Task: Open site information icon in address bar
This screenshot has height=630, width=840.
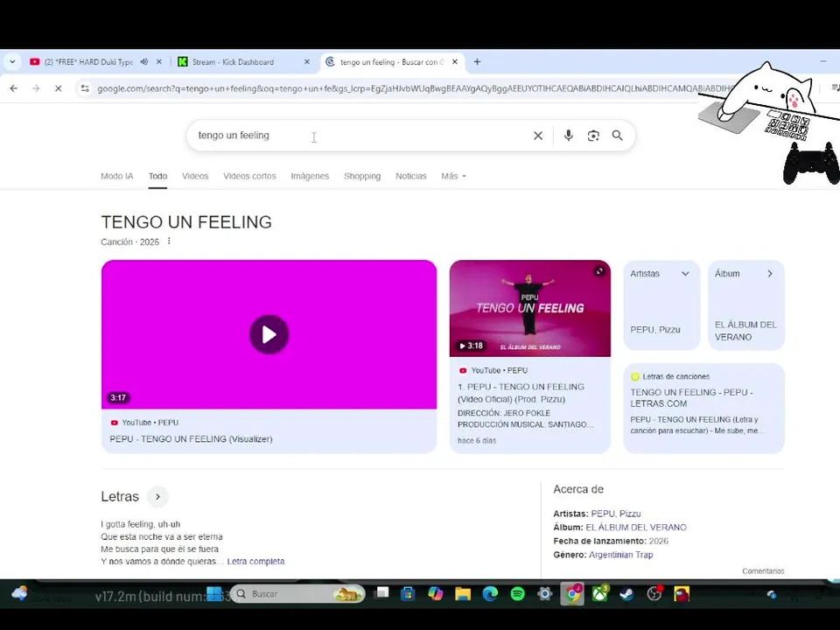Action: pyautogui.click(x=85, y=88)
